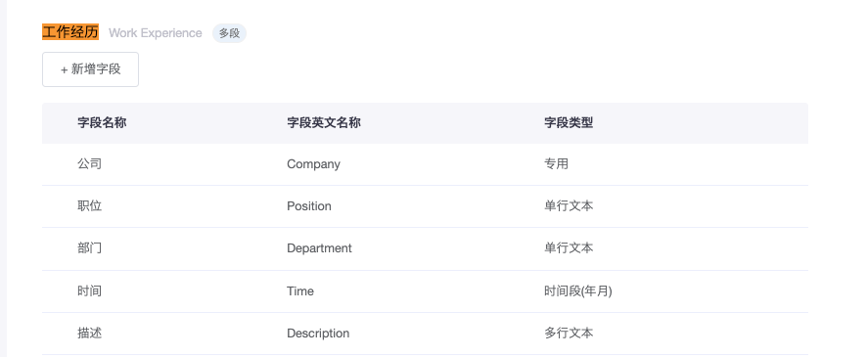Select the 职位 field name cell

[x=90, y=206]
